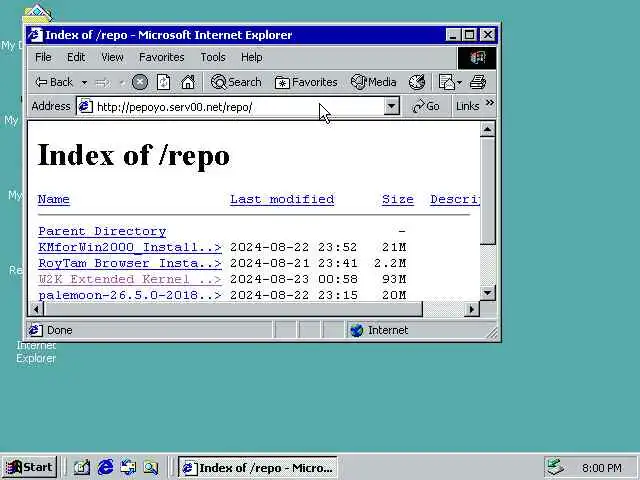
Task: Expand the Mail button dropdown arrow
Action: click(459, 83)
